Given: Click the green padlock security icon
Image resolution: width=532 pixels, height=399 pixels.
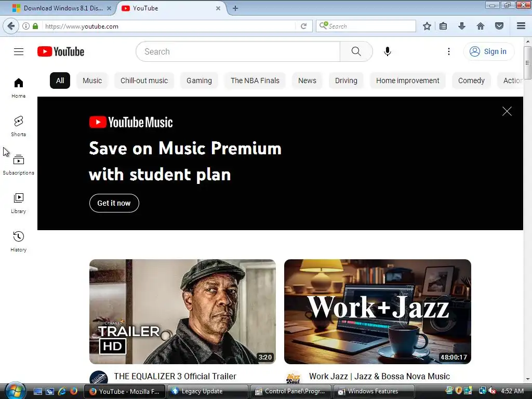Looking at the screenshot, I should pos(35,26).
